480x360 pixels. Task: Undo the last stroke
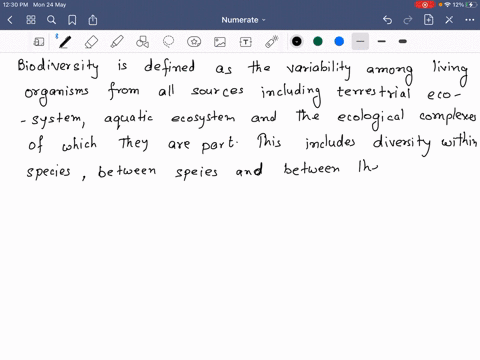(x=387, y=20)
